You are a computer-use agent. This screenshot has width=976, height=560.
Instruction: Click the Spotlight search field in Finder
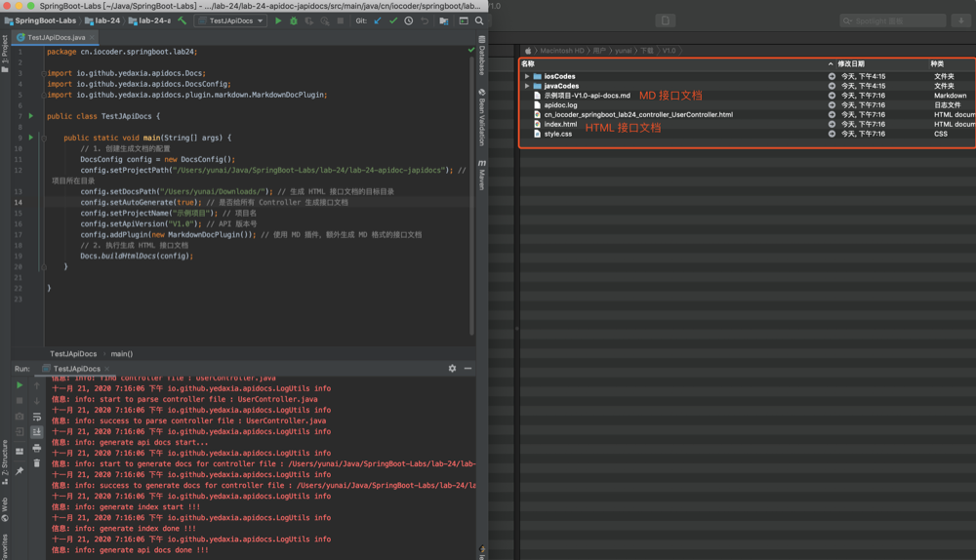coord(892,20)
